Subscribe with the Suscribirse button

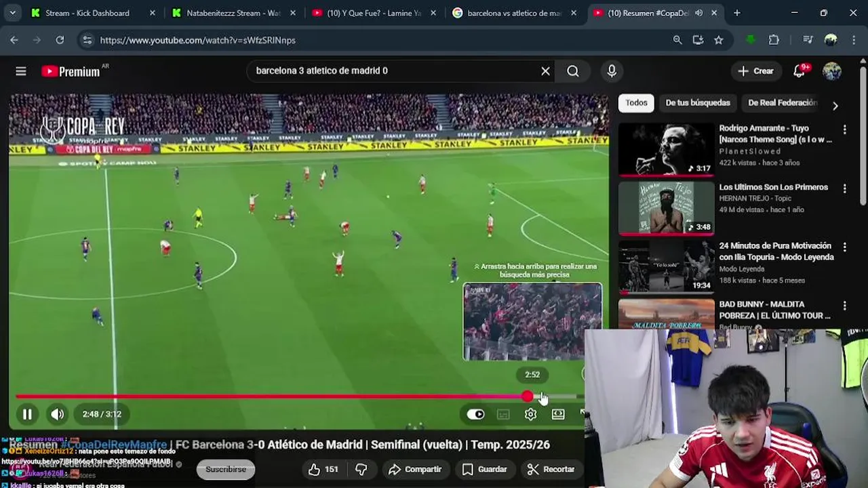tap(226, 469)
